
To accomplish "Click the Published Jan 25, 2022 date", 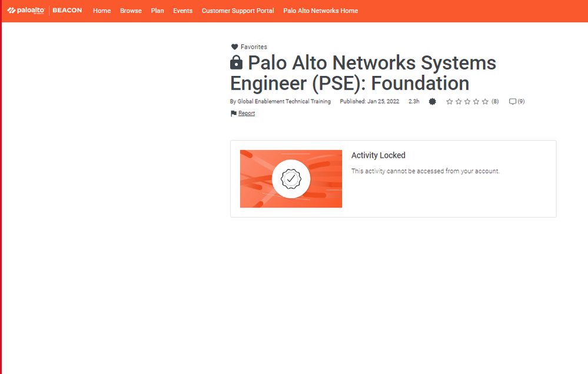I will [x=370, y=101].
